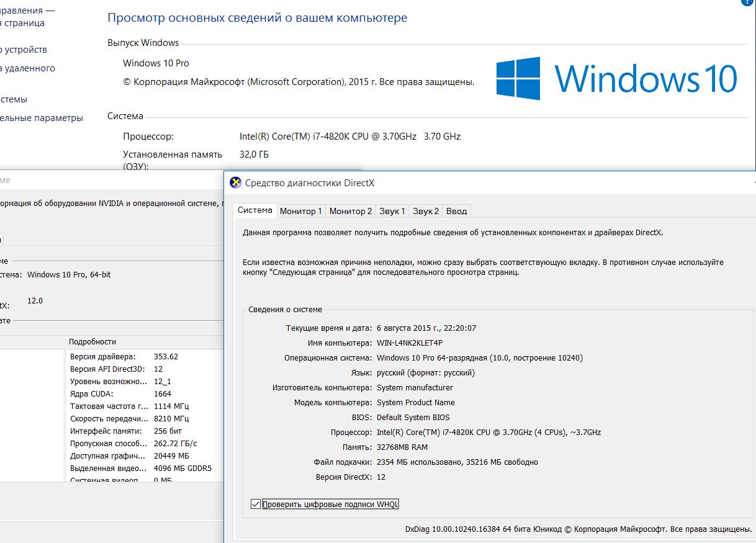Click the 'русский (формат: русский)' language value
Viewport: 756px width, 543px height.
tap(426, 372)
